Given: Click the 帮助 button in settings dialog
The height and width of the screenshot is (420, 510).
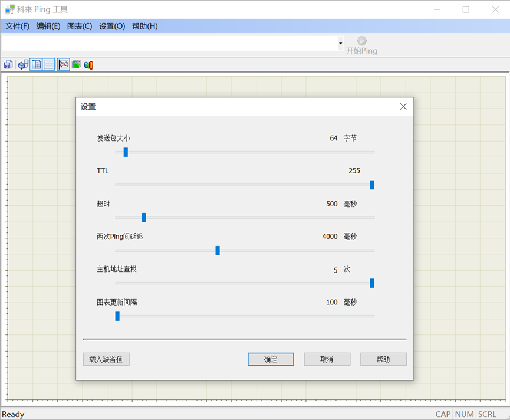Looking at the screenshot, I should 383,359.
